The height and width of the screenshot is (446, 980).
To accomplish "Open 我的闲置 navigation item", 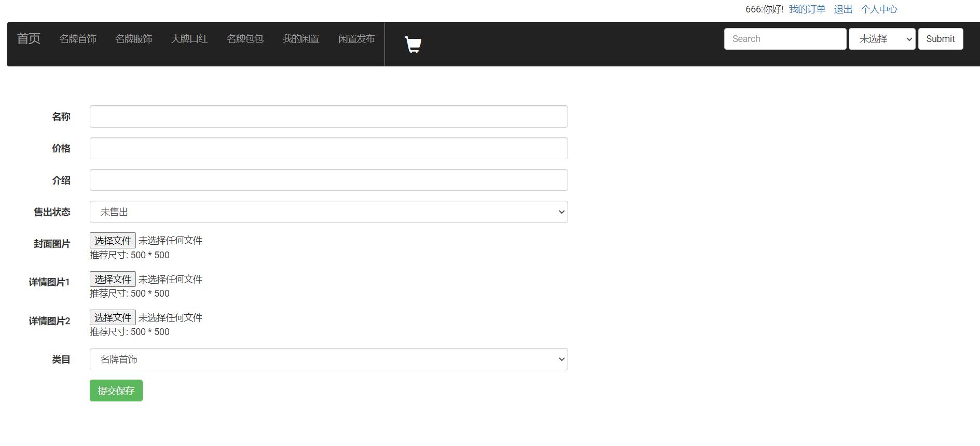I will click(x=301, y=39).
